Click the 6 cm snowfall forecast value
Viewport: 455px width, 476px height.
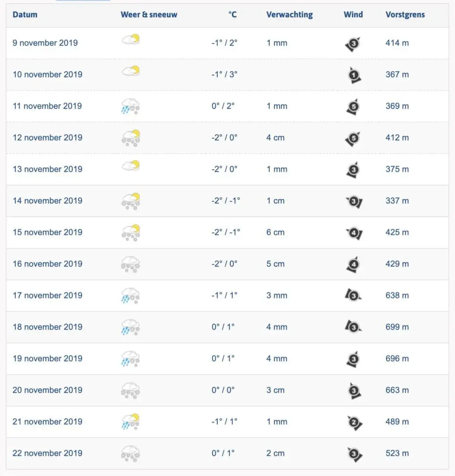(275, 232)
